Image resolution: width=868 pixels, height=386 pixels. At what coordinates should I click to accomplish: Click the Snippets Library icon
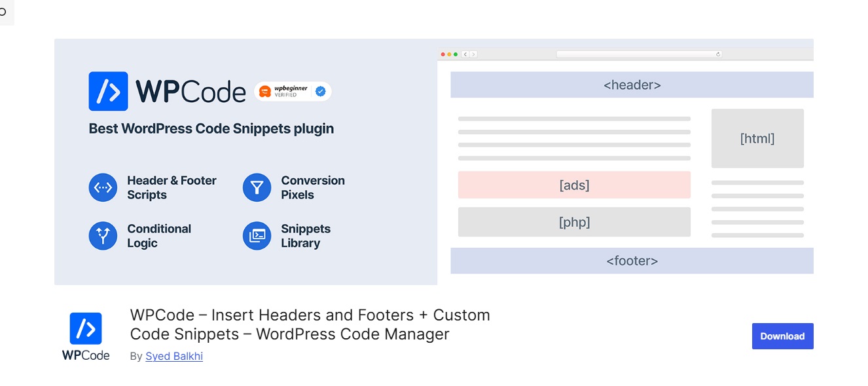click(257, 236)
